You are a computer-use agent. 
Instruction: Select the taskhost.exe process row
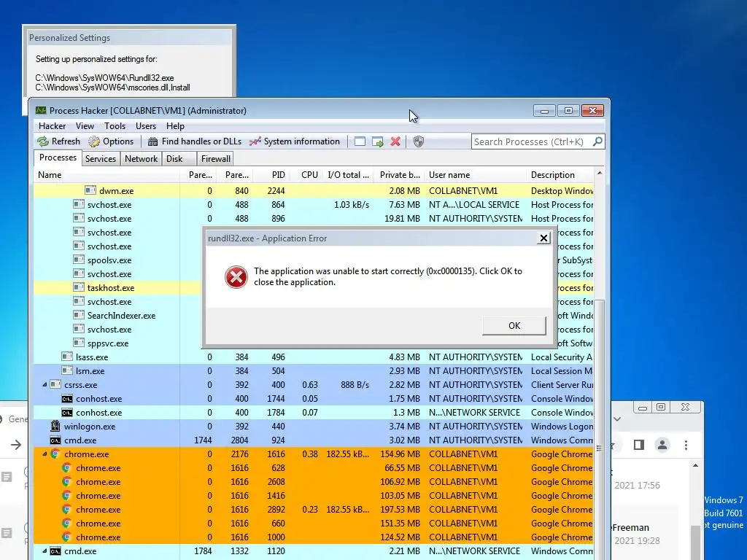point(117,287)
